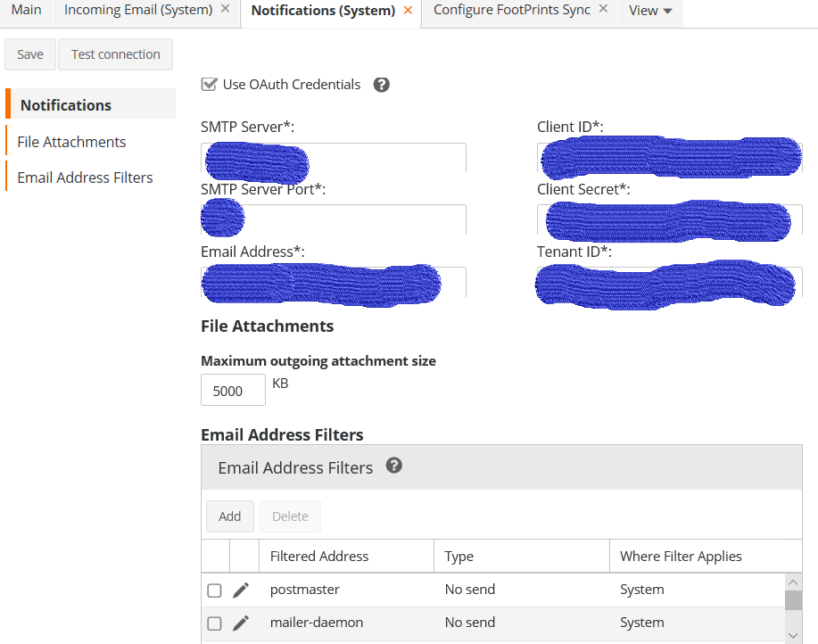Image resolution: width=818 pixels, height=644 pixels.
Task: Switch to Configure FootPrints Sync tab
Action: click(511, 10)
